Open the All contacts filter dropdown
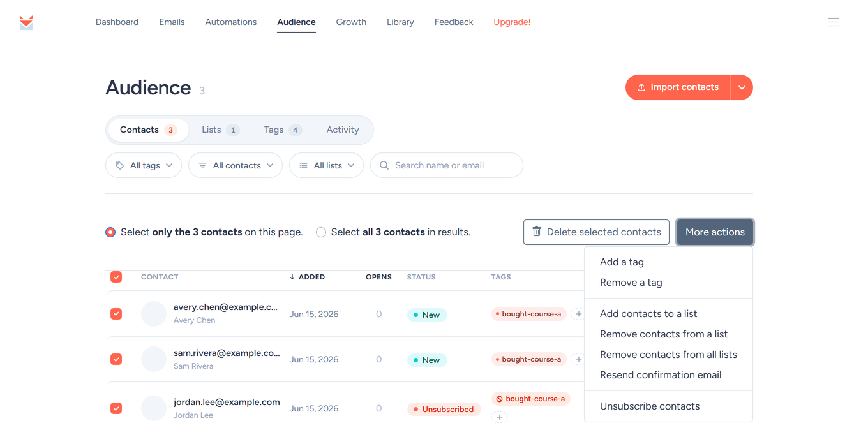Image resolution: width=868 pixels, height=437 pixels. click(236, 165)
